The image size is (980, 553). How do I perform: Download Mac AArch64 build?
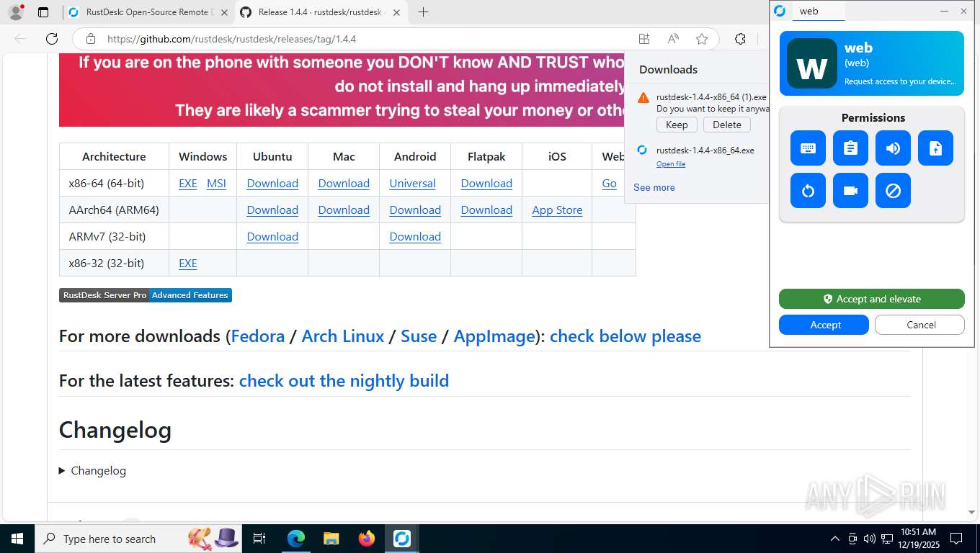click(344, 210)
